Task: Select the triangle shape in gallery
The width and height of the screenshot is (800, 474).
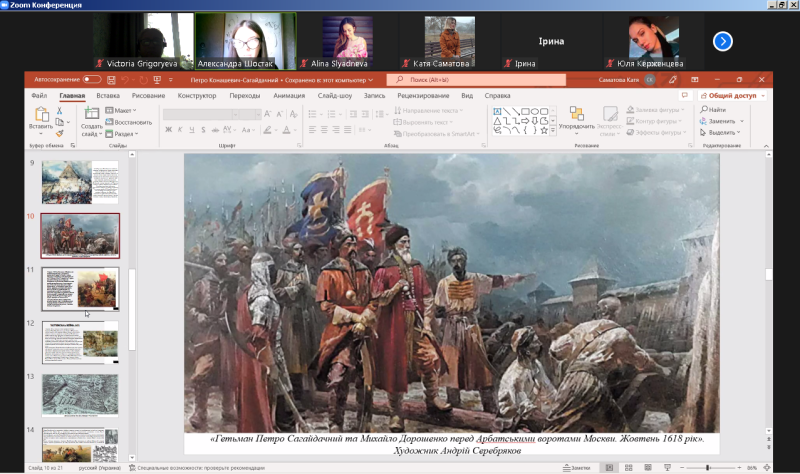Action: (497, 121)
